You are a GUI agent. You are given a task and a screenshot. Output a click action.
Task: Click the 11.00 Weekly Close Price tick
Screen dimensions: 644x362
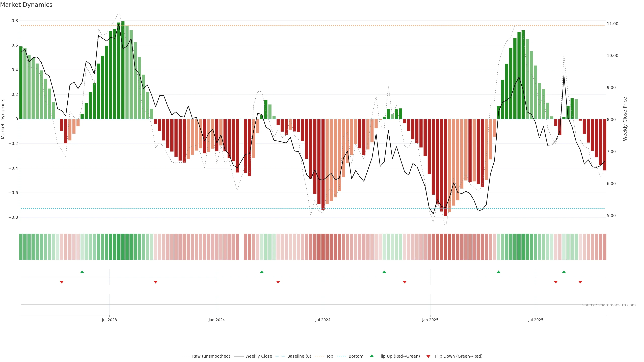coord(612,24)
